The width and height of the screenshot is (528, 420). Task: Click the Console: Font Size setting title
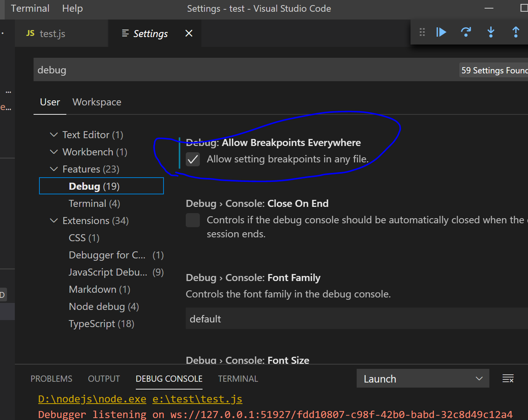[x=247, y=360]
